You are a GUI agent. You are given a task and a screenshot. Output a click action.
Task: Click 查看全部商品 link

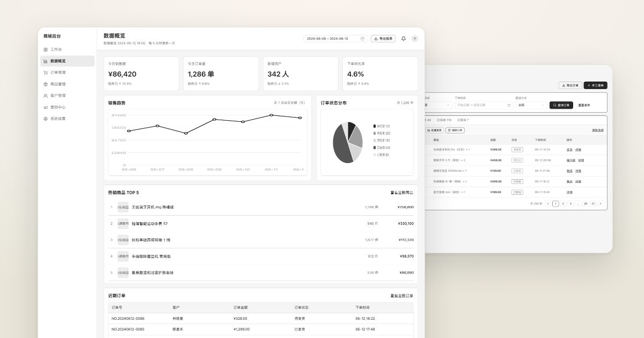click(402, 193)
